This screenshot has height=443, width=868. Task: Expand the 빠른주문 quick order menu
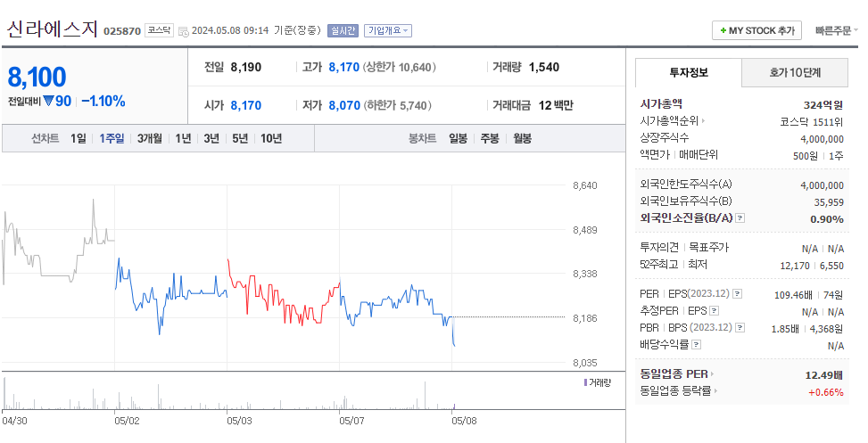coord(837,31)
